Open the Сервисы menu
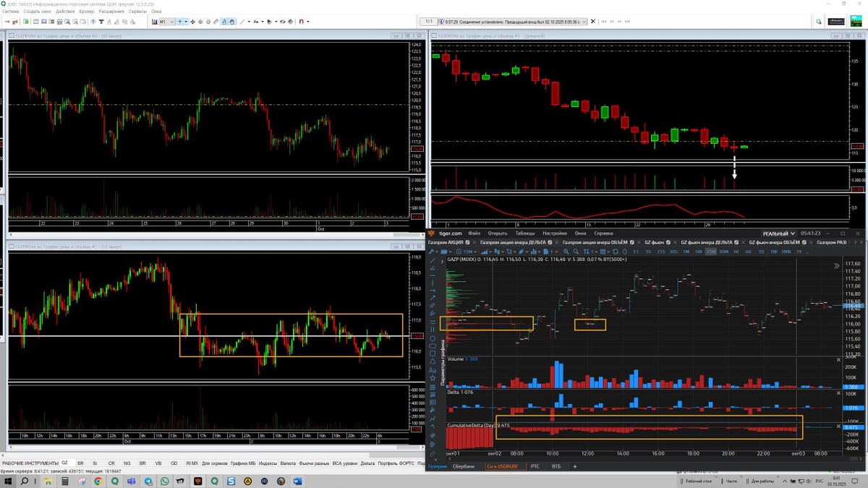 [x=137, y=12]
